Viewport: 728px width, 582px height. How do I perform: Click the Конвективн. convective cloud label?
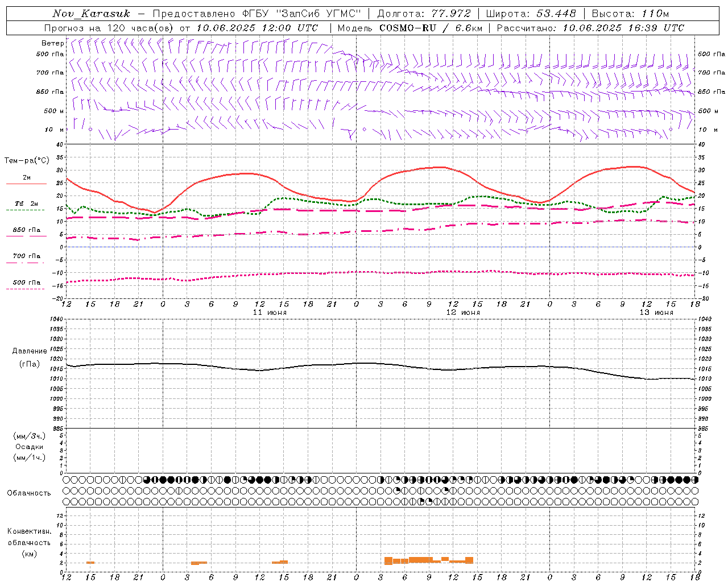[29, 531]
